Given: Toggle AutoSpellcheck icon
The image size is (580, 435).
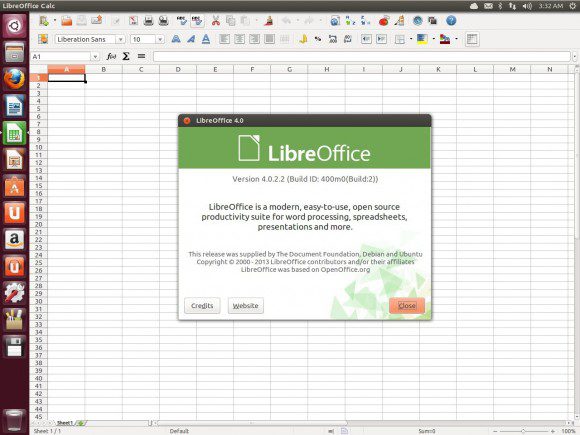Looking at the screenshot, I should (197, 21).
